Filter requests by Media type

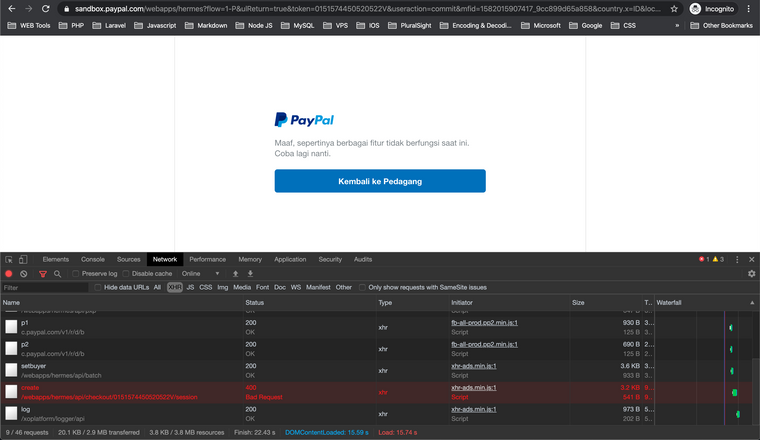[242, 287]
